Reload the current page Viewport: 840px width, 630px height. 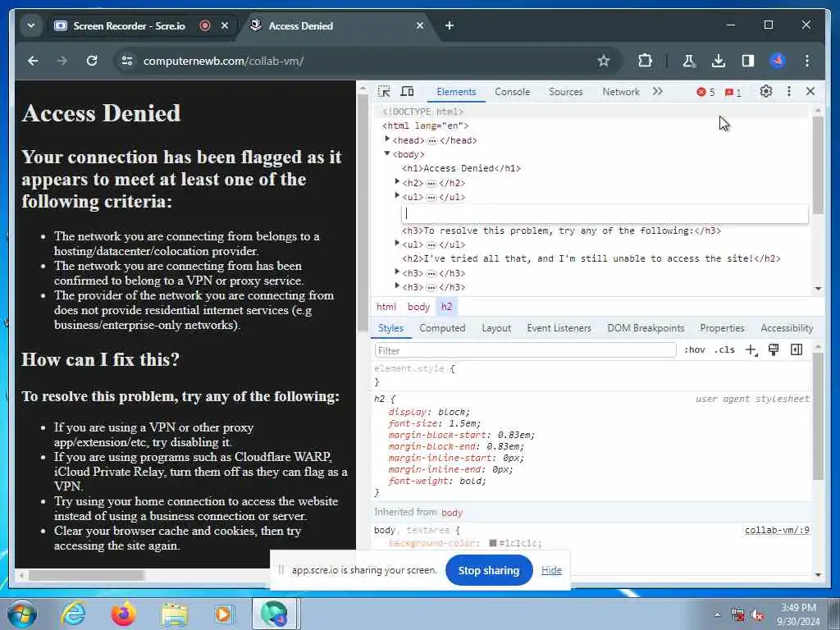[x=92, y=61]
